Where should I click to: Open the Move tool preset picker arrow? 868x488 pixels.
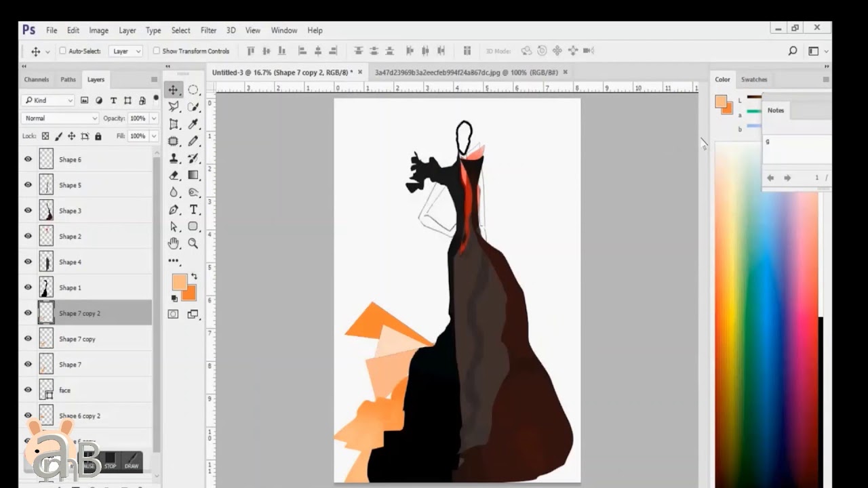(46, 52)
